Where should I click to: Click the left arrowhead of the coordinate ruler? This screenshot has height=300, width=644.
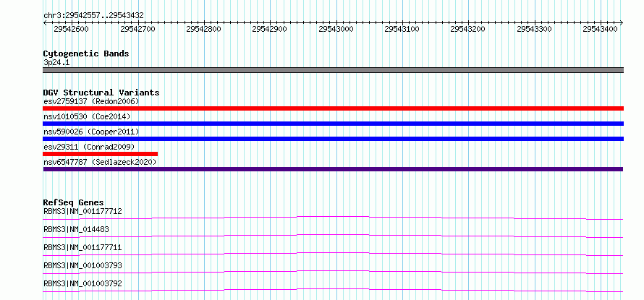click(x=45, y=22)
